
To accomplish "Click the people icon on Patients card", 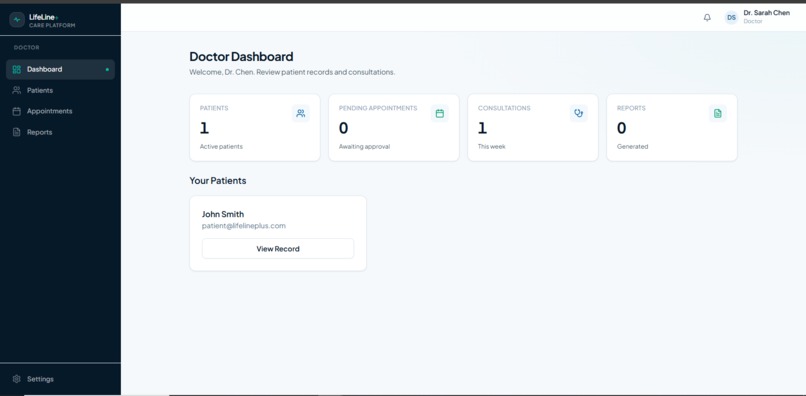I will pos(301,114).
